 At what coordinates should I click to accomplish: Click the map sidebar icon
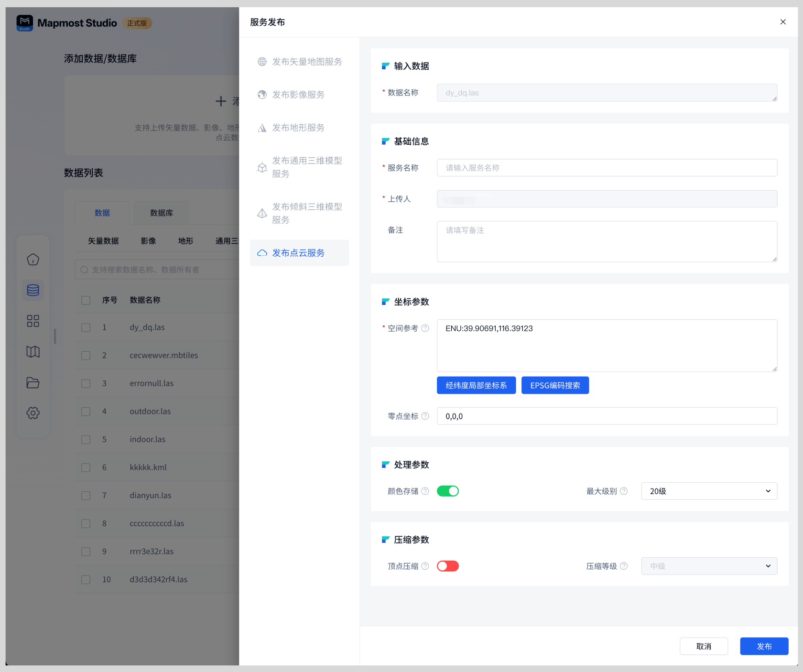coord(33,352)
